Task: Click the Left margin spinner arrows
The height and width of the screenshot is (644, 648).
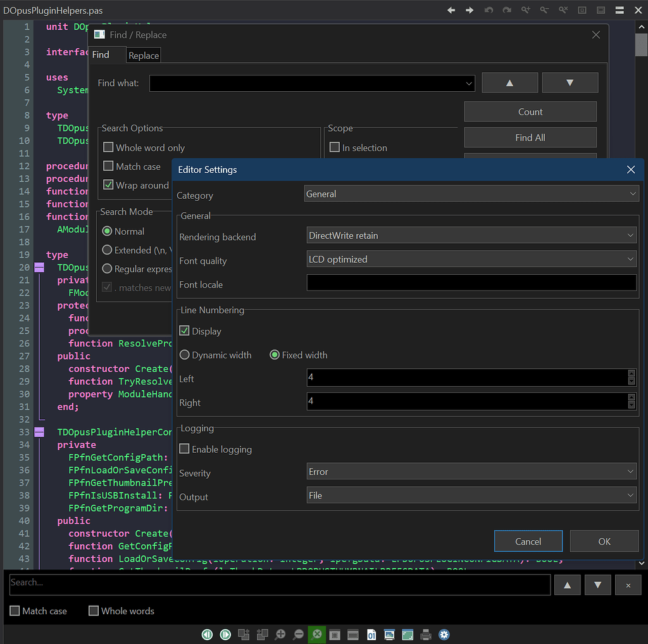Action: pyautogui.click(x=632, y=377)
